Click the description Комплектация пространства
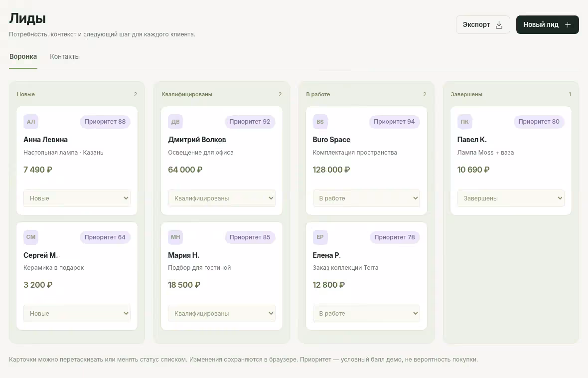 pos(355,153)
